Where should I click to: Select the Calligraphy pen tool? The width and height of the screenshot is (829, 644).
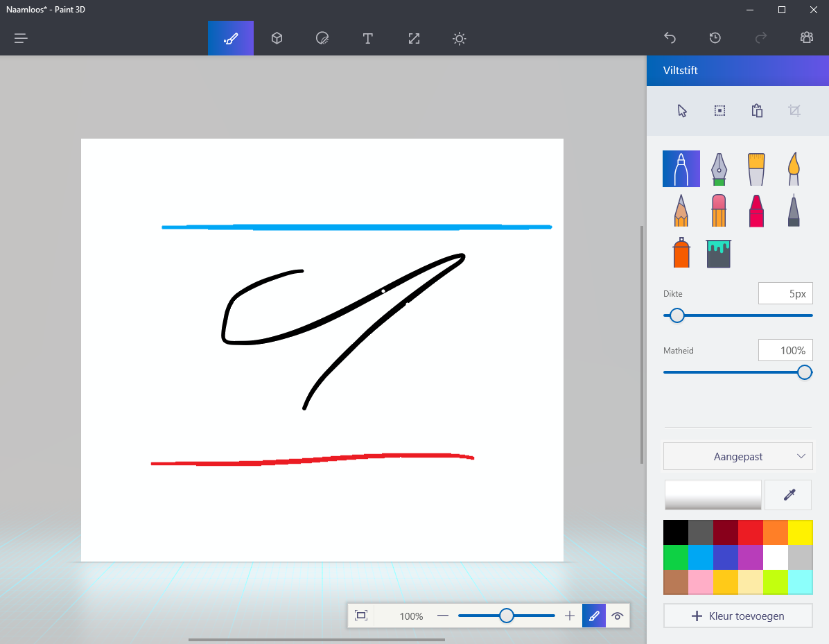click(719, 170)
